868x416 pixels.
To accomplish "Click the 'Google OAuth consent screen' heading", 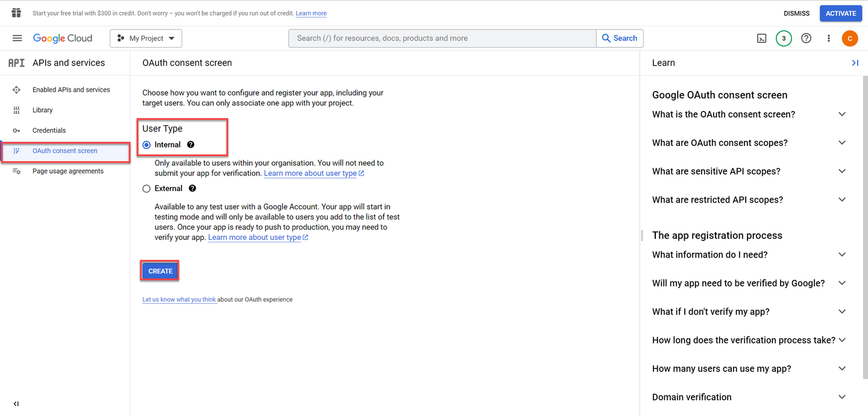I will pos(720,95).
